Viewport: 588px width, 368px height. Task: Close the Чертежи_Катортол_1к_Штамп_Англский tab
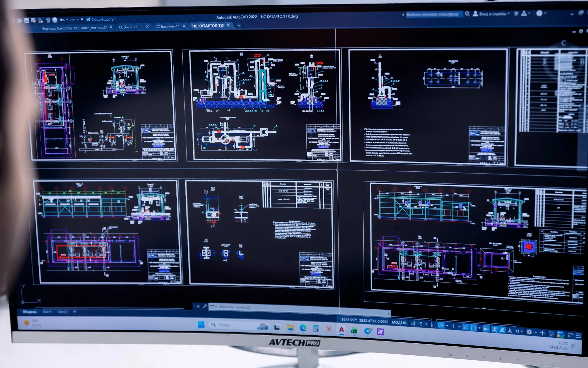tap(111, 27)
